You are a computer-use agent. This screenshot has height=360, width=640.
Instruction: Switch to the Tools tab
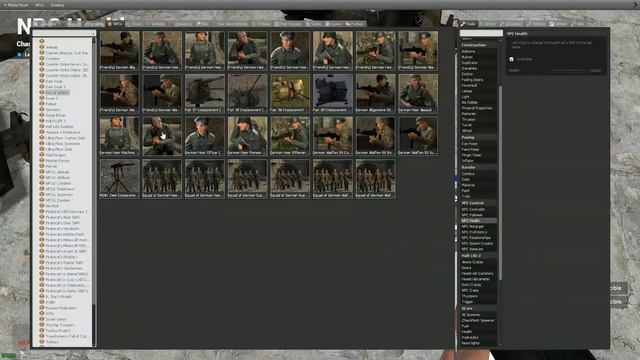[469, 24]
